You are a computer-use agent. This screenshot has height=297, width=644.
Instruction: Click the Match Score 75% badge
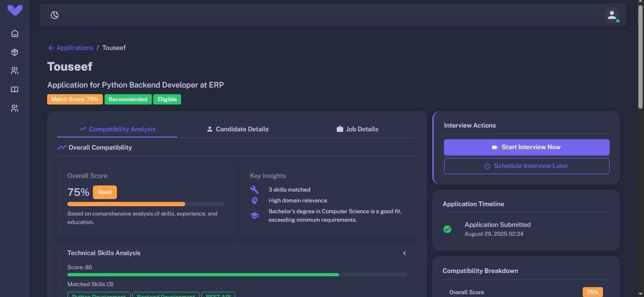click(x=74, y=99)
